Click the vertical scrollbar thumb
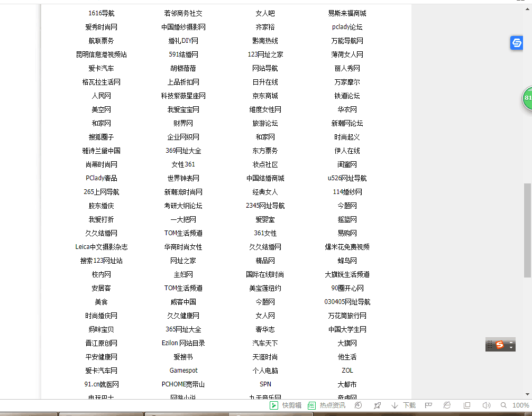This screenshot has height=416, width=532. (527, 230)
